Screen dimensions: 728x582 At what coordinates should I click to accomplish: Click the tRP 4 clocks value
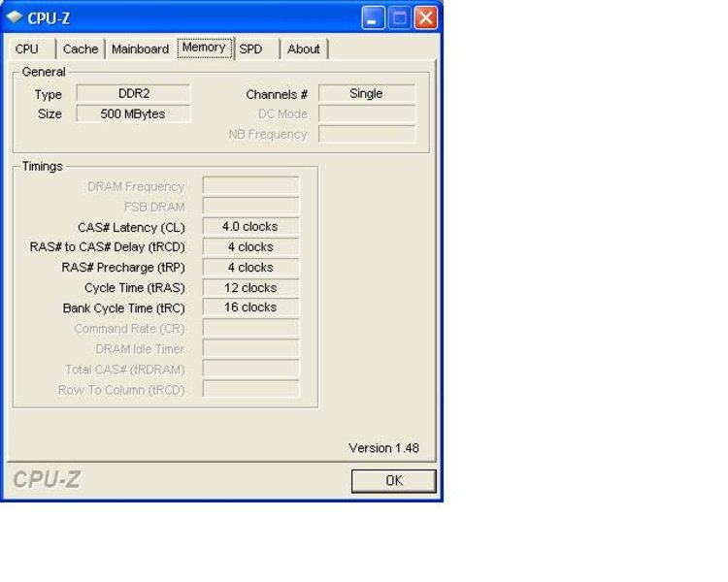tap(250, 268)
